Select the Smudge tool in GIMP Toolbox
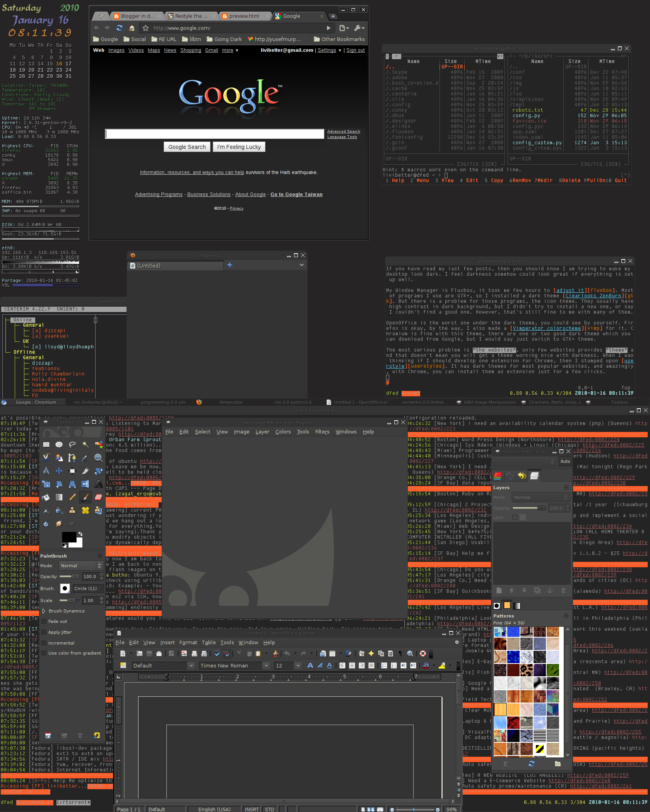Viewport: 650px width, 812px height. coord(59,524)
